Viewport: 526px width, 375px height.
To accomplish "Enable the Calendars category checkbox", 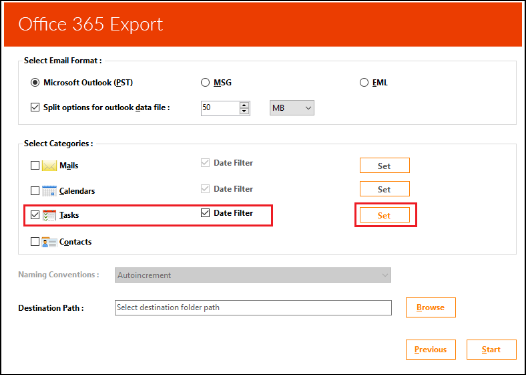I will (35, 191).
